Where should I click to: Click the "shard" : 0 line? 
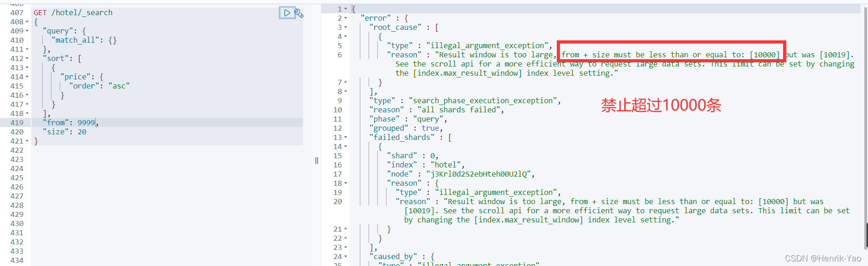coord(412,155)
